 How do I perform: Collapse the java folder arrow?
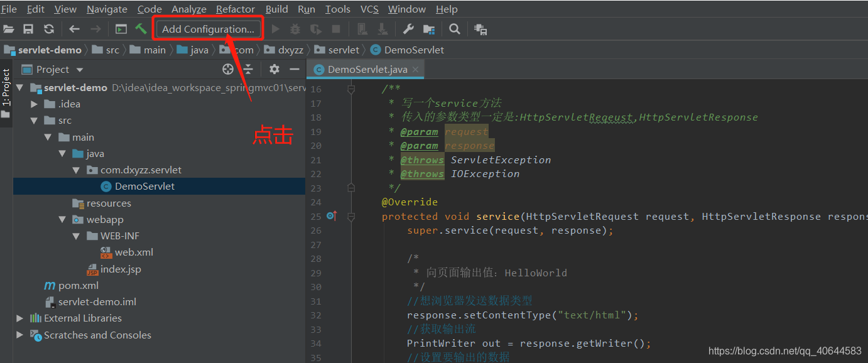click(x=62, y=153)
